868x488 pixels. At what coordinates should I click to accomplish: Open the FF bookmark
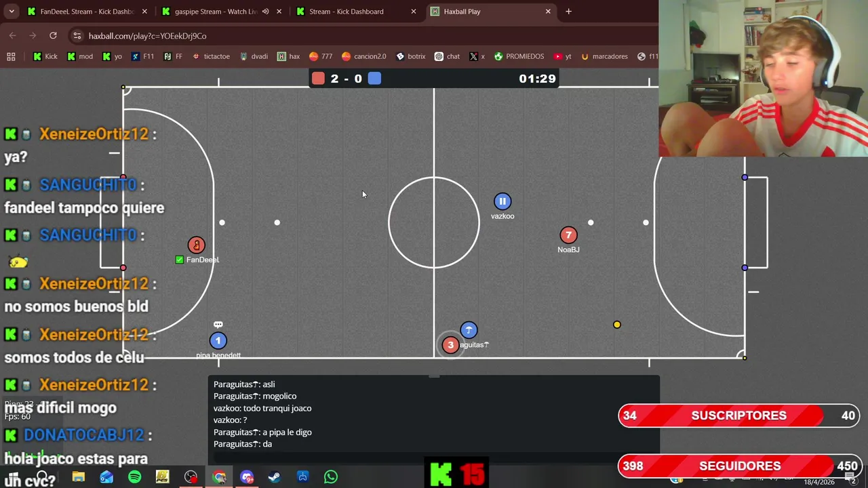click(x=173, y=56)
